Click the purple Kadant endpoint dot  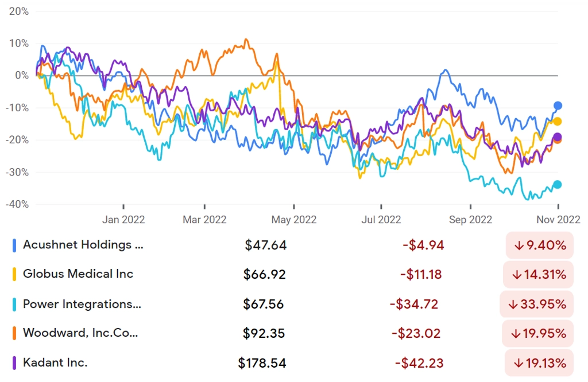click(x=558, y=137)
